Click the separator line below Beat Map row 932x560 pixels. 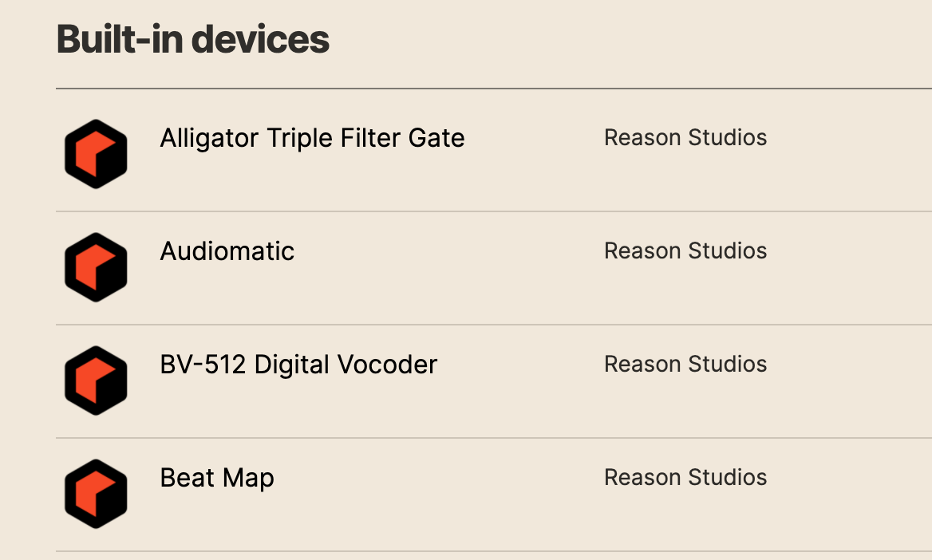[494, 551]
